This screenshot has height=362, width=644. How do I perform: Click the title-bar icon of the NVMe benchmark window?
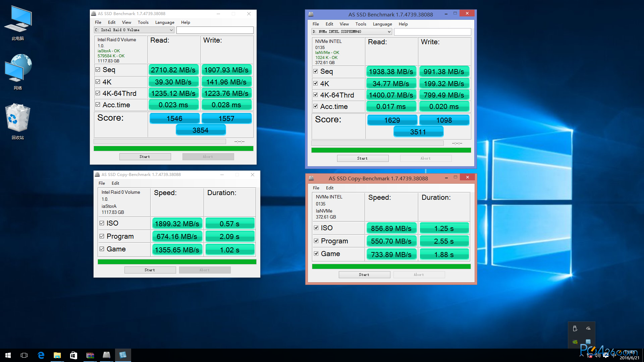click(x=311, y=14)
